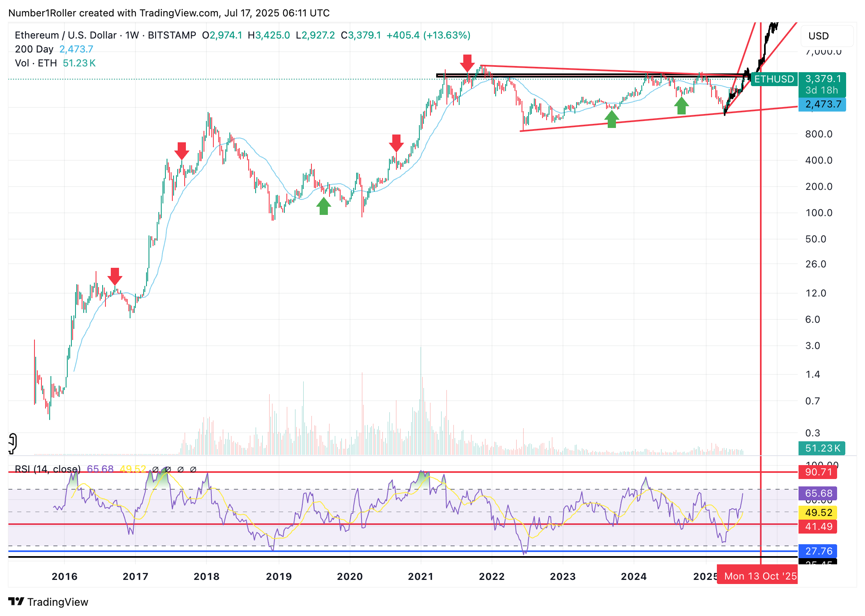Select the green up arrow in late 2023
Viewport: 865px width, 616px height.
coord(611,119)
